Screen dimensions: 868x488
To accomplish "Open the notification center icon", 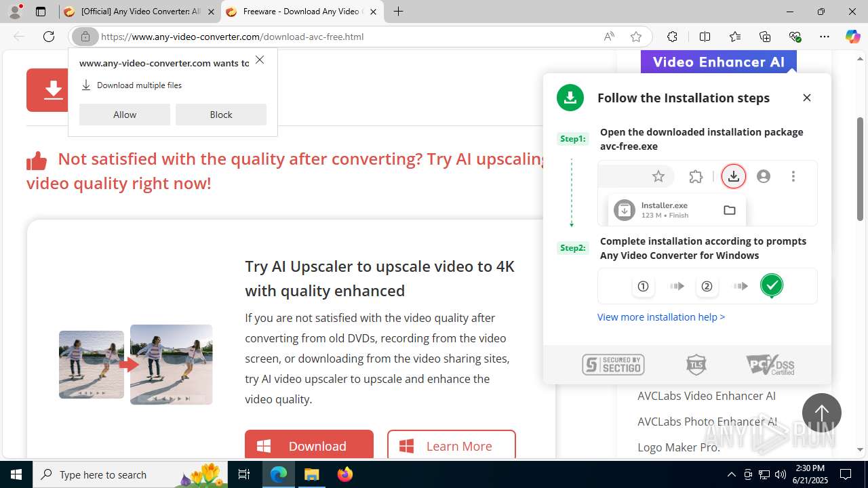I will pyautogui.click(x=846, y=474).
